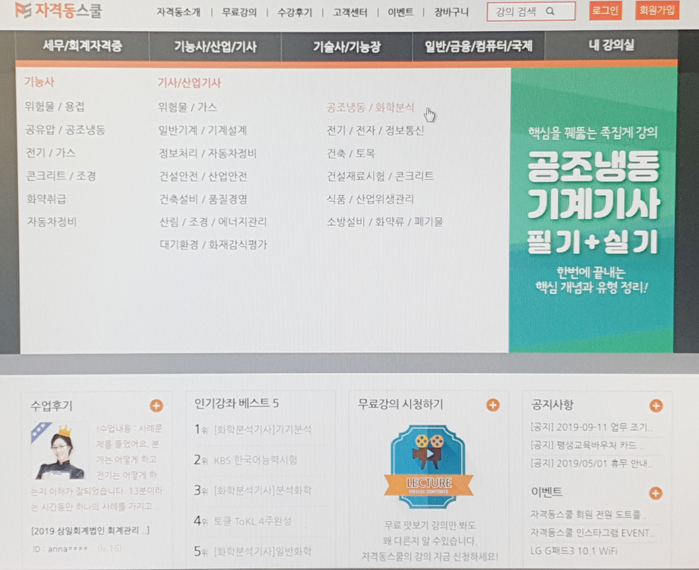
Task: Open rank 2 KBS 한국어능력시험 course
Action: point(246,460)
